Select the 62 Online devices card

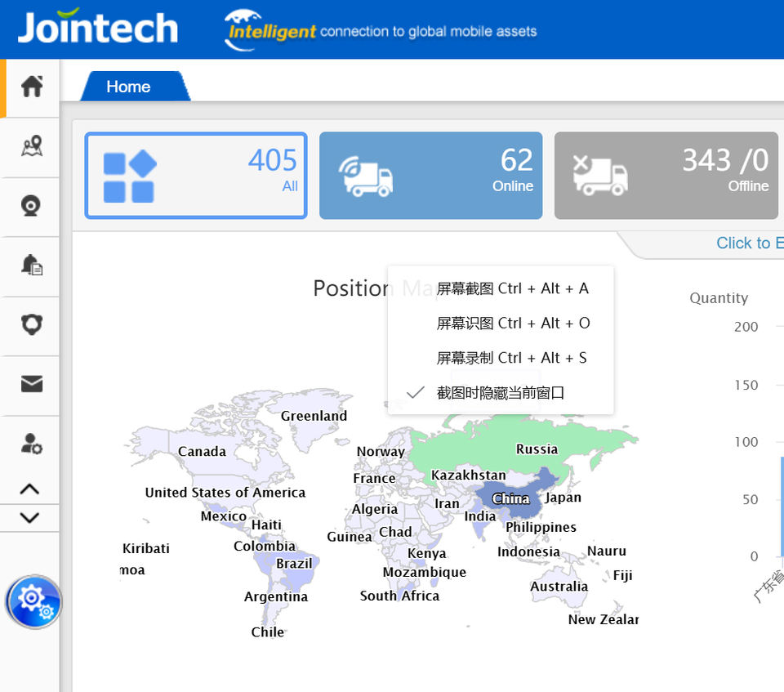click(430, 175)
